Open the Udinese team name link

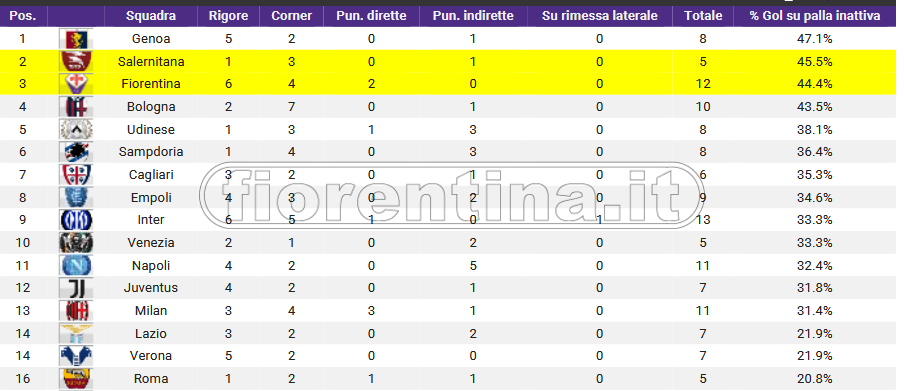click(x=151, y=129)
